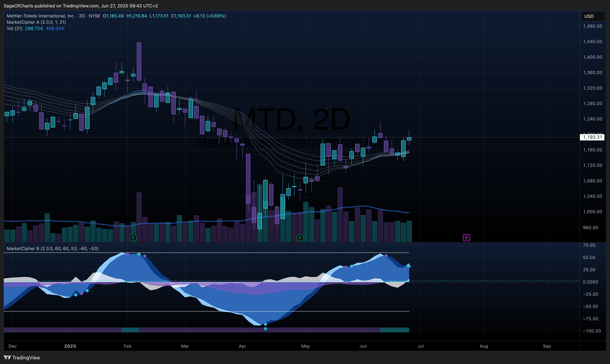Click the Jun label on the time axis

point(363,346)
